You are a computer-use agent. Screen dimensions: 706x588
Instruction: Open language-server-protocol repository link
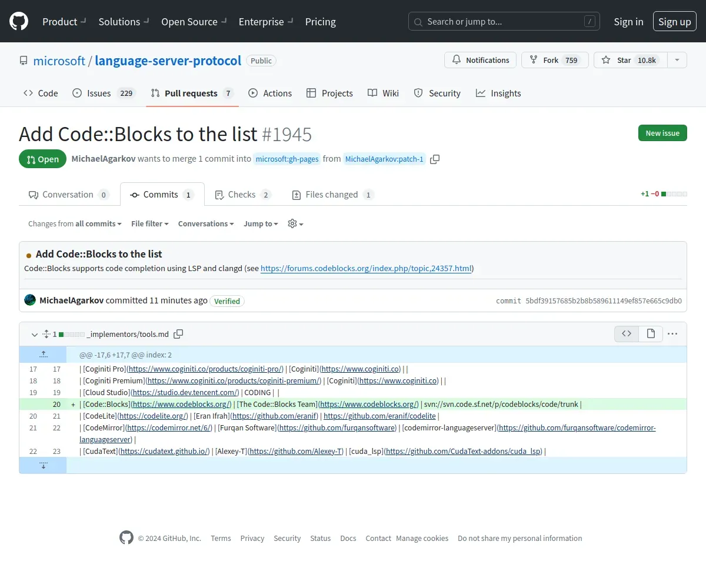pyautogui.click(x=168, y=61)
